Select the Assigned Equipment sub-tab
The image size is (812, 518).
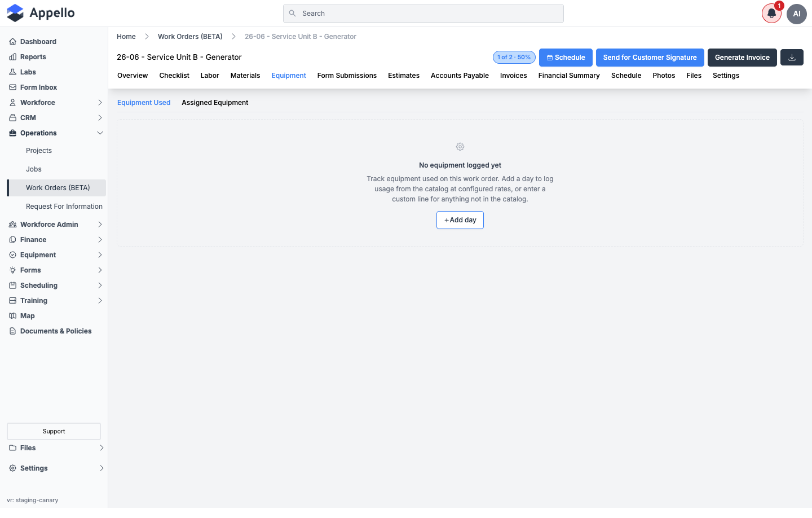click(x=215, y=103)
